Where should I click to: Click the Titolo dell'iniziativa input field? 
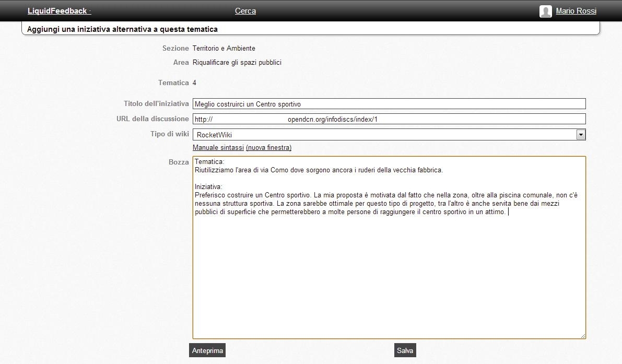click(389, 104)
